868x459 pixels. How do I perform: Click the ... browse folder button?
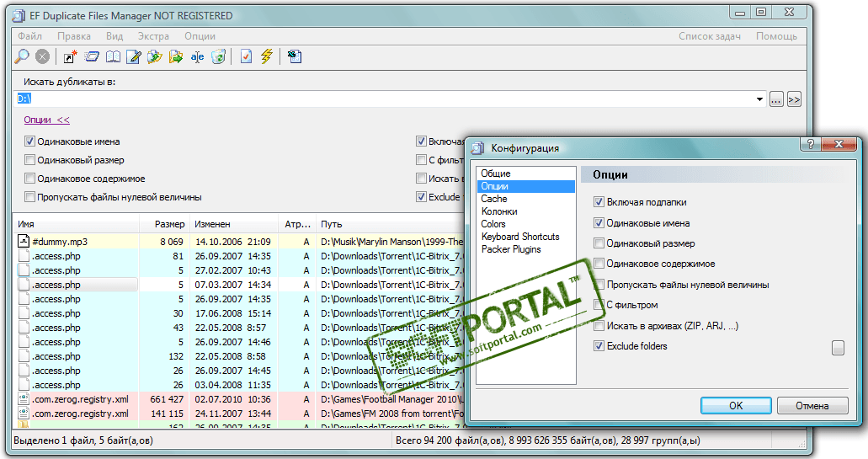coord(776,99)
